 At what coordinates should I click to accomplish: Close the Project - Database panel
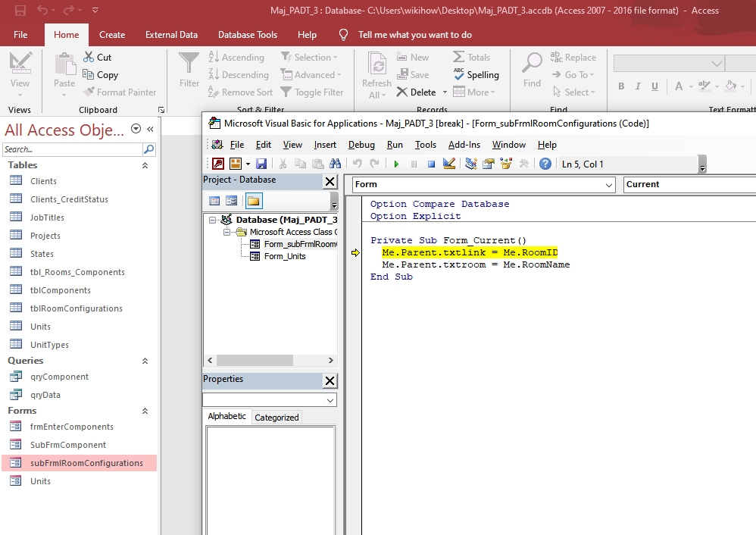(330, 181)
